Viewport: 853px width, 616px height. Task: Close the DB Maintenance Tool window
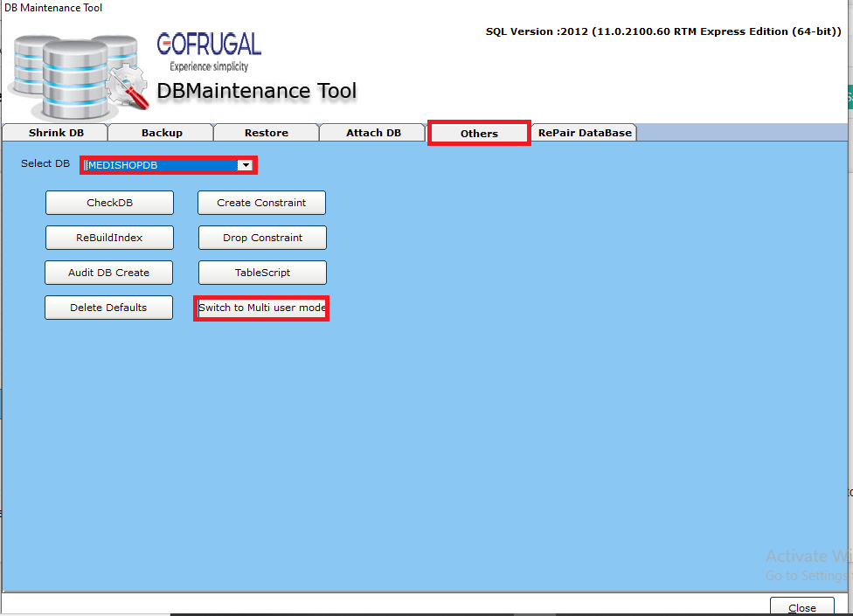(x=801, y=607)
